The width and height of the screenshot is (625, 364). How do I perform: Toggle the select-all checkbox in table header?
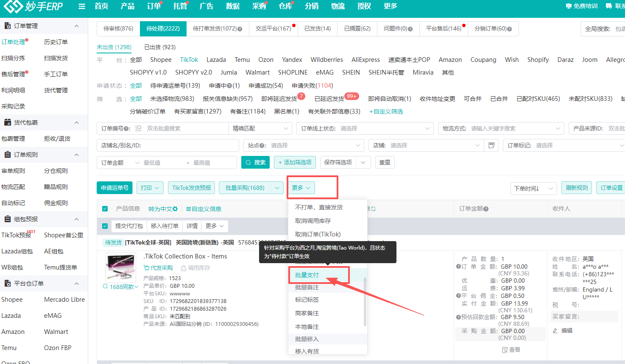[105, 209]
